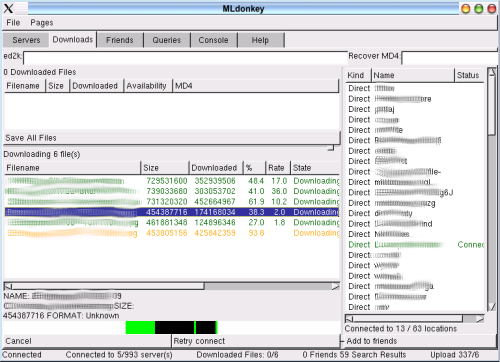Click 'Downloaded Files: 0/6' status text
500x362 pixels.
pos(237,355)
